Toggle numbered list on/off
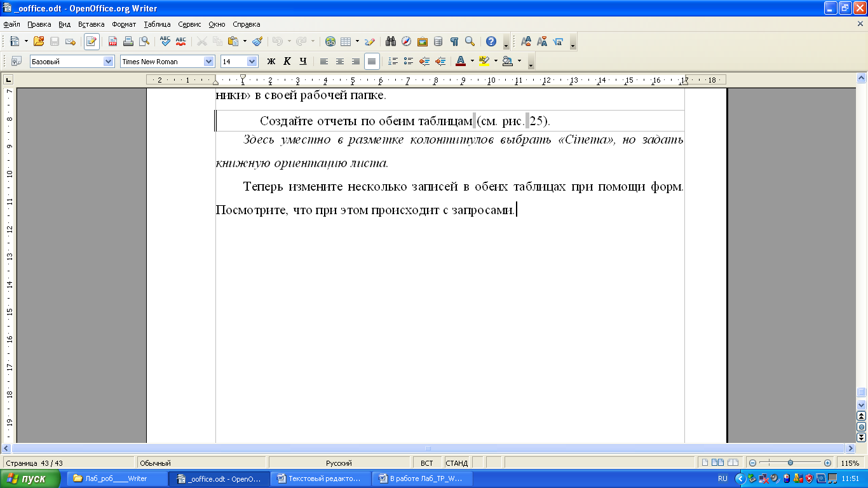868x488 pixels. pos(393,61)
